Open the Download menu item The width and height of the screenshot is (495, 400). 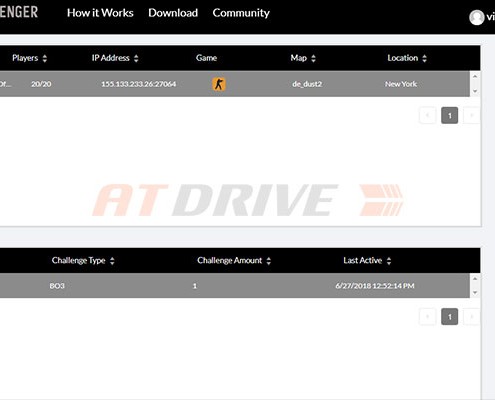tap(173, 13)
